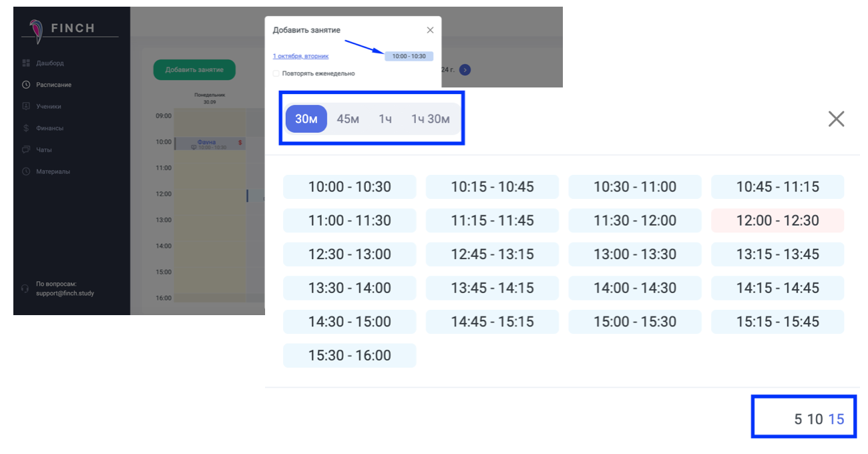This screenshot has width=868, height=454.
Task: Open the Фауна lesson on the calendar
Action: pos(207,143)
